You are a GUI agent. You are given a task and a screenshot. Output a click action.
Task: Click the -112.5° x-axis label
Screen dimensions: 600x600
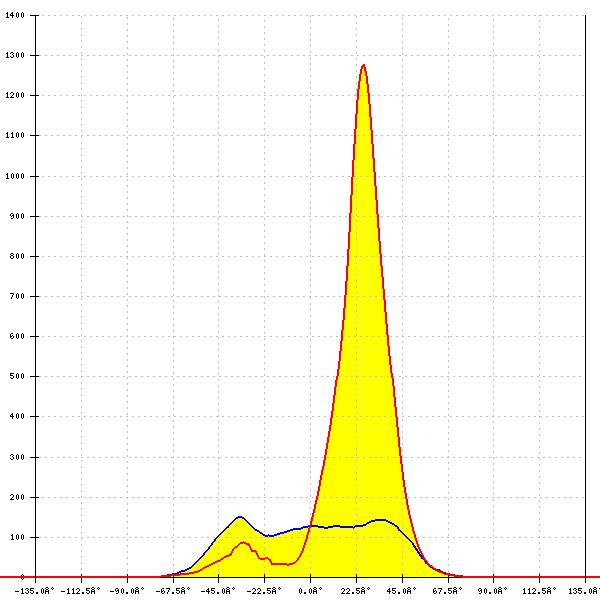pyautogui.click(x=81, y=591)
